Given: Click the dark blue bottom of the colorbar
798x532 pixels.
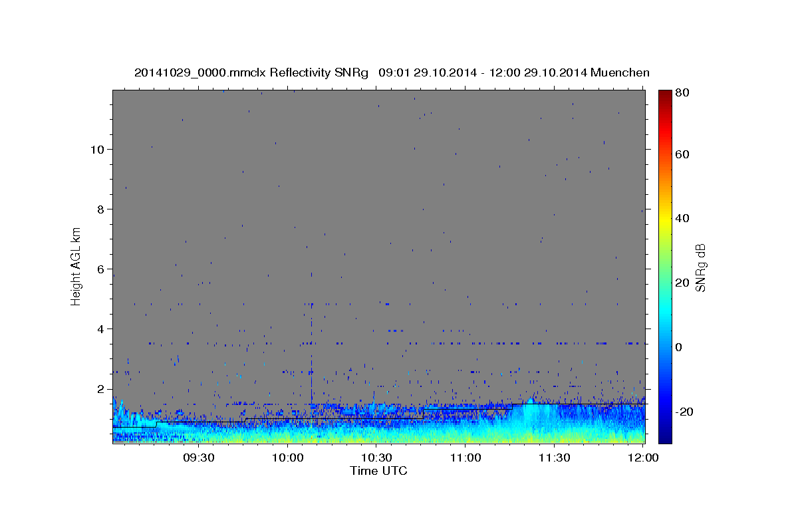Looking at the screenshot, I should click(x=665, y=436).
